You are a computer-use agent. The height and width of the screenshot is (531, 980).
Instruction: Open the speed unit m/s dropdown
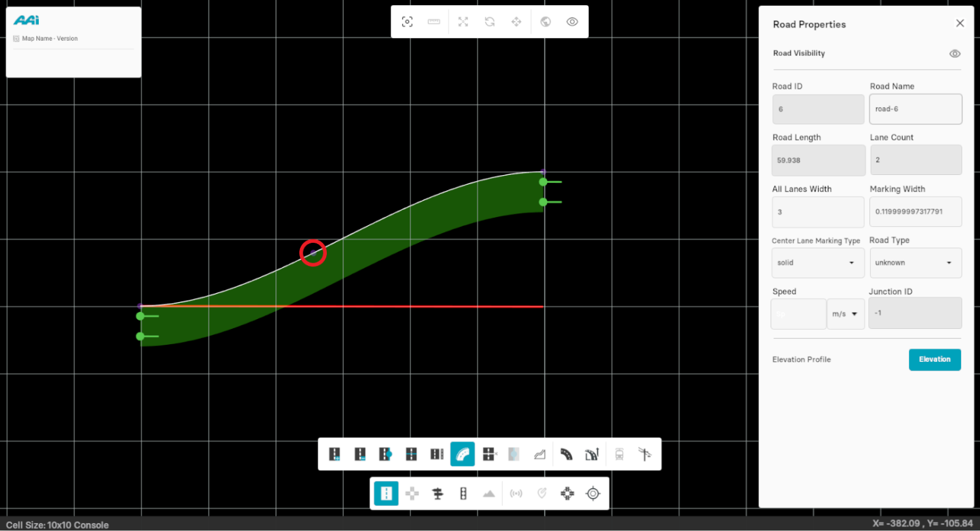point(845,314)
